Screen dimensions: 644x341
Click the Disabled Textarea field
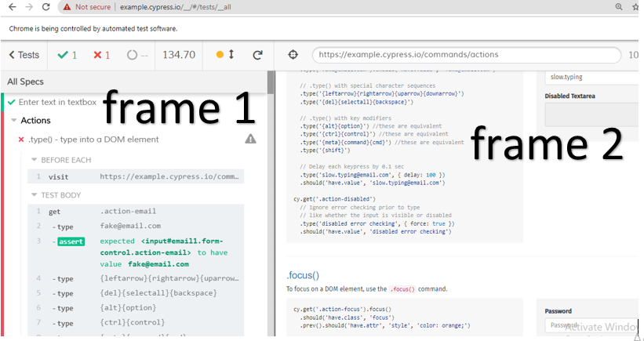click(591, 114)
